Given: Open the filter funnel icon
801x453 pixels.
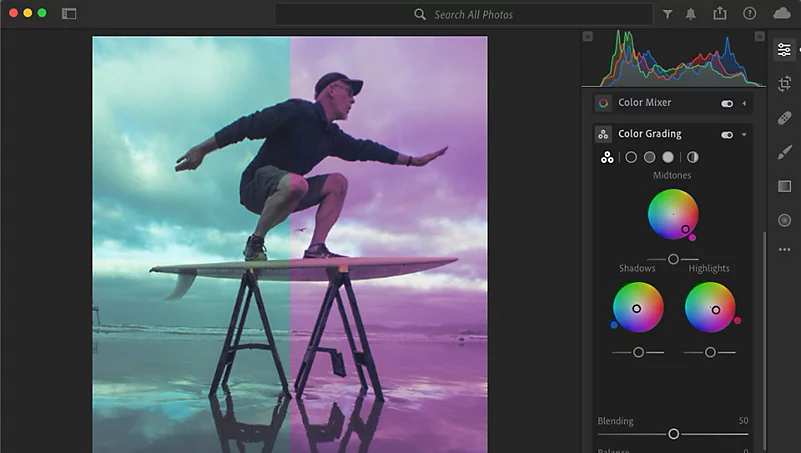Looking at the screenshot, I should [x=668, y=14].
